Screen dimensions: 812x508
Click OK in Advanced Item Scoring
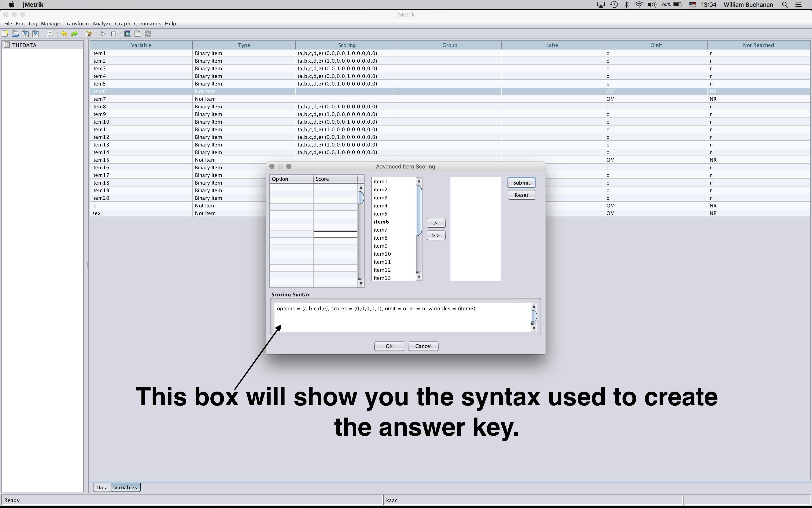tap(389, 346)
